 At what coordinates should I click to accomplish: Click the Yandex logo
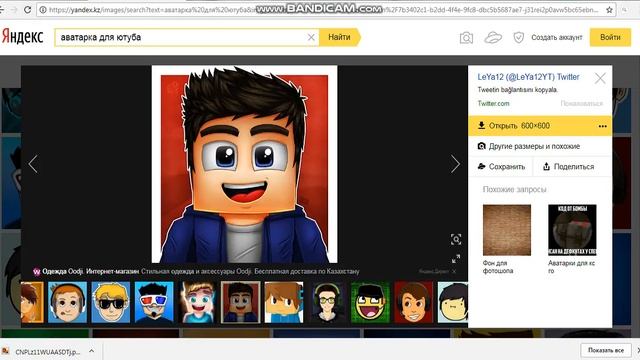[22, 37]
